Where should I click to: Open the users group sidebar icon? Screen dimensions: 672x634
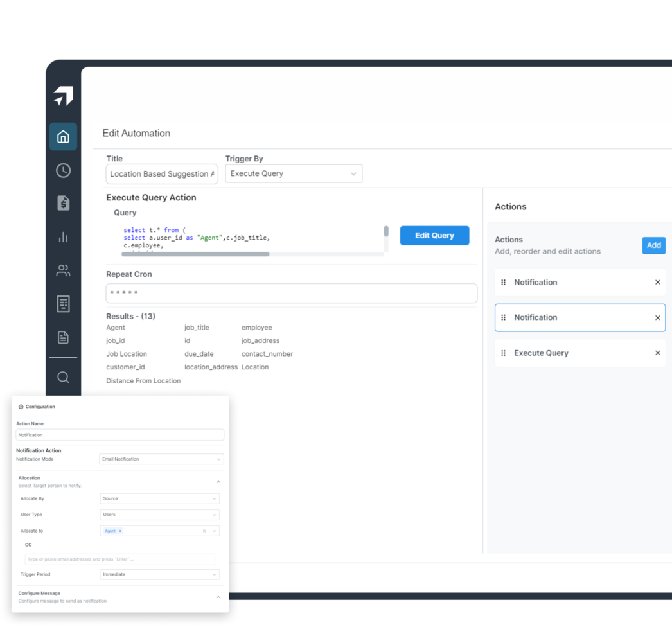[63, 270]
